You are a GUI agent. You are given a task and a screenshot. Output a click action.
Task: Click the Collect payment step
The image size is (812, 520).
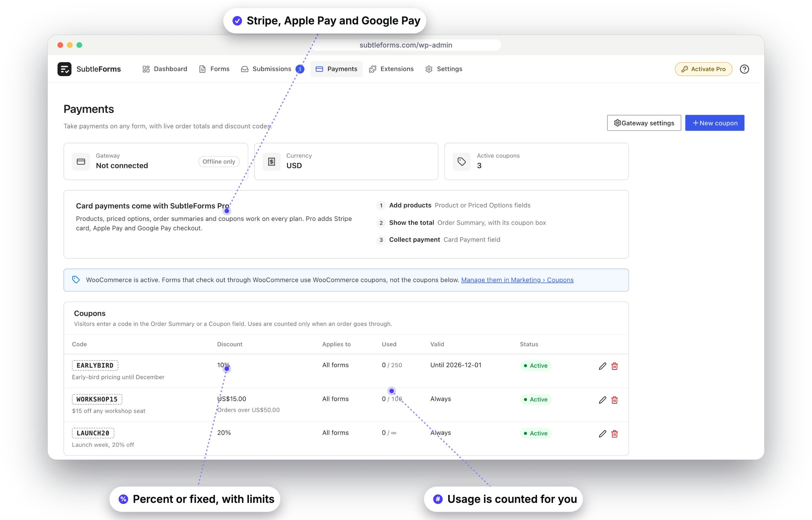pos(438,239)
